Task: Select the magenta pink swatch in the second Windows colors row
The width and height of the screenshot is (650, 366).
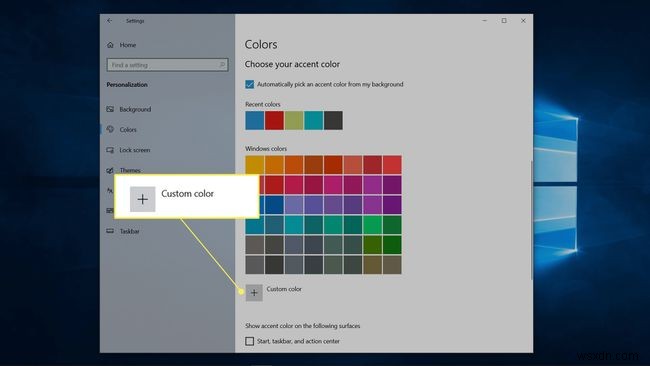Action: click(x=333, y=185)
